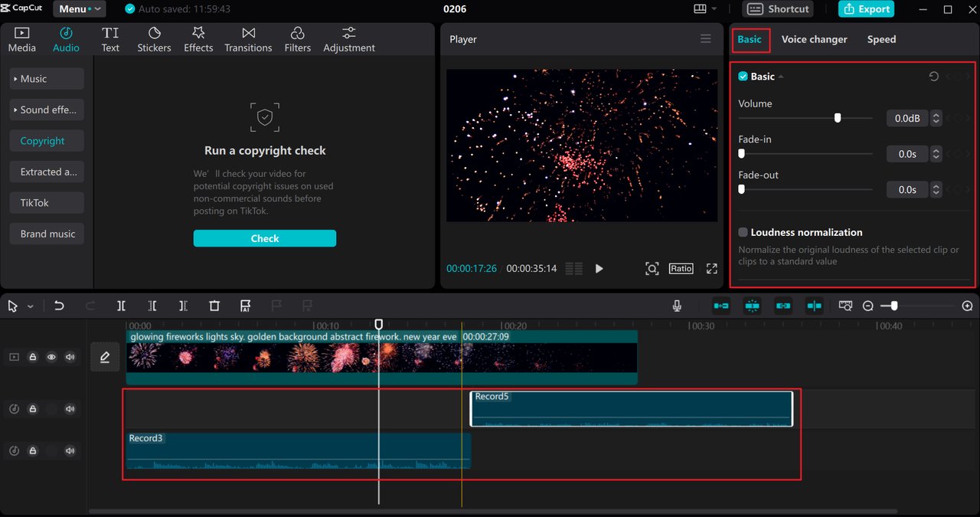Open the Player options menu
The image size is (980, 517).
click(706, 39)
